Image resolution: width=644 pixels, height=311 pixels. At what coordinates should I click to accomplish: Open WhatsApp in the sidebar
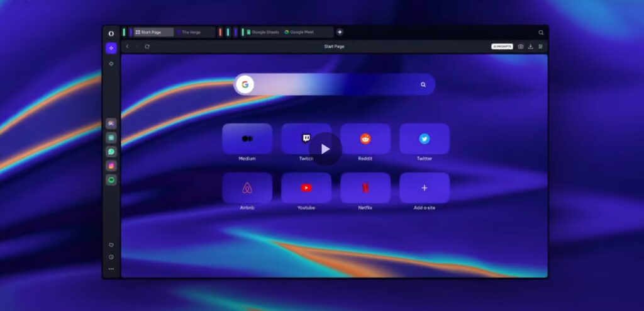(x=111, y=152)
